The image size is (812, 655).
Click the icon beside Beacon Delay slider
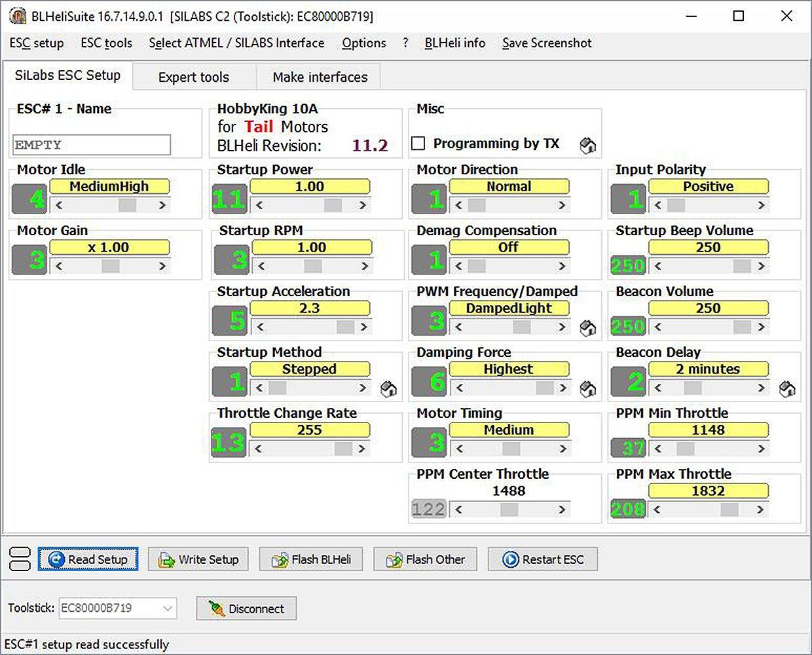[787, 389]
